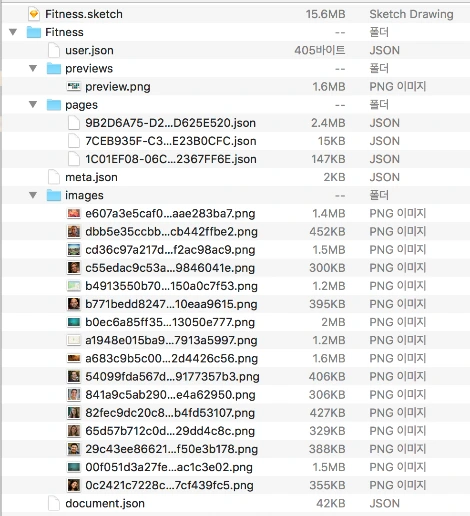Select the pages folder name
Viewport: 470px width, 516px height.
(81, 105)
